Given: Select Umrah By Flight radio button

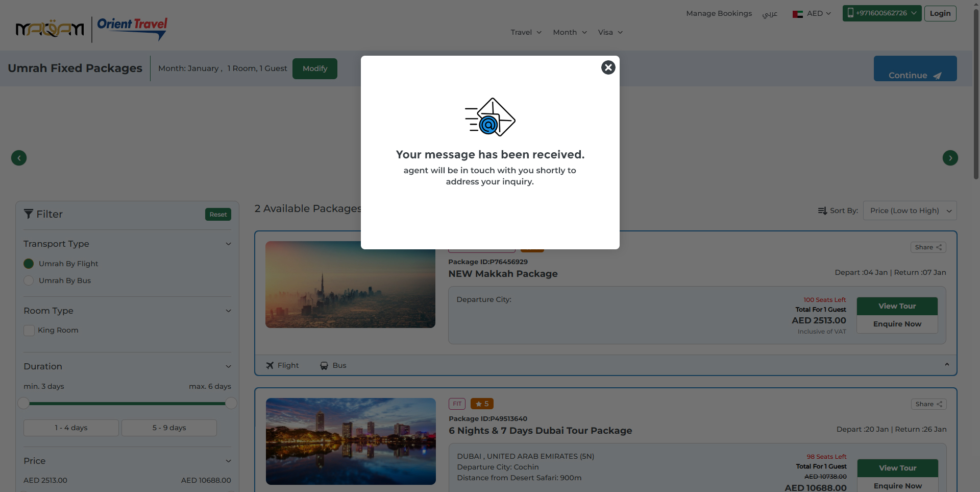Looking at the screenshot, I should coord(29,264).
